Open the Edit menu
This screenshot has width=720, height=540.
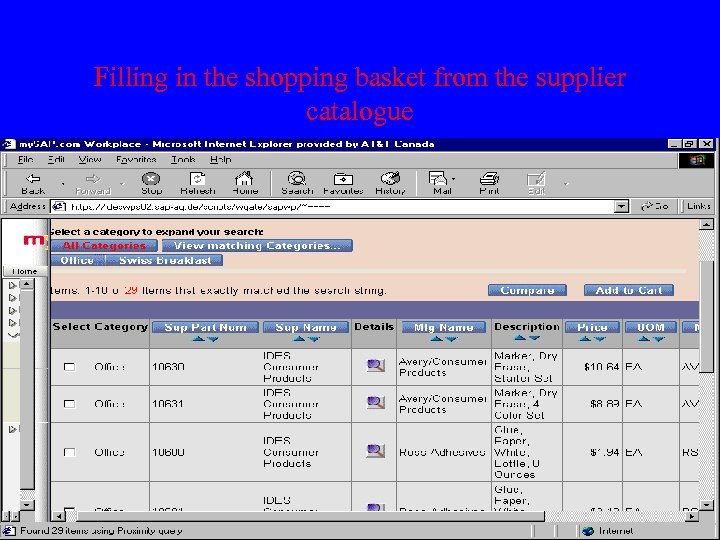[56, 159]
